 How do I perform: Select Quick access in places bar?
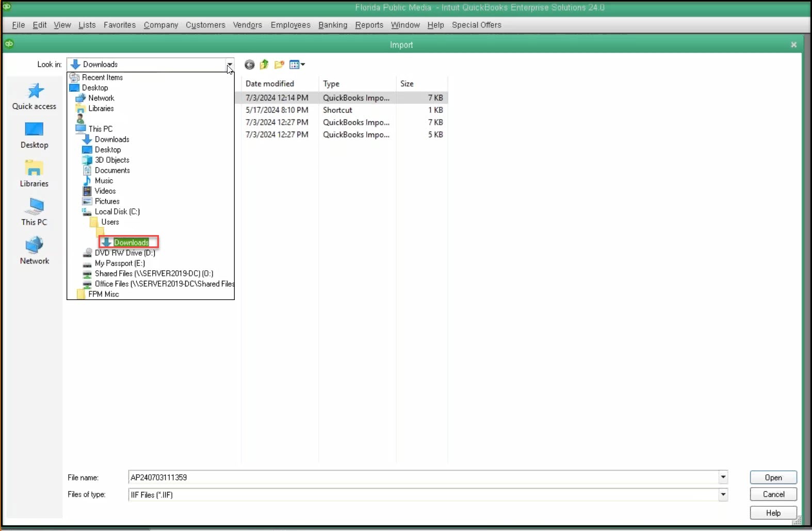(x=34, y=96)
